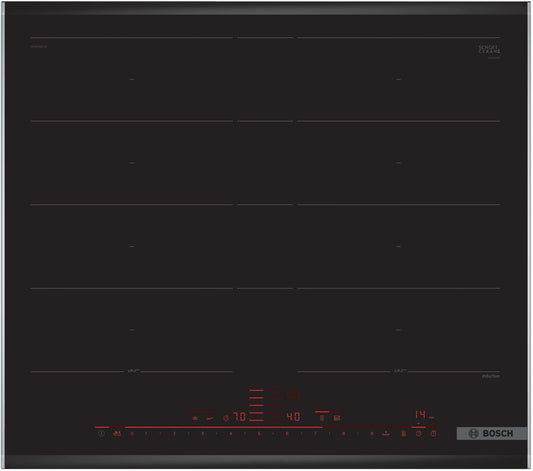Screen dimensions: 533x471
Task: Set power level 5 on the slider
Action: tap(259, 434)
